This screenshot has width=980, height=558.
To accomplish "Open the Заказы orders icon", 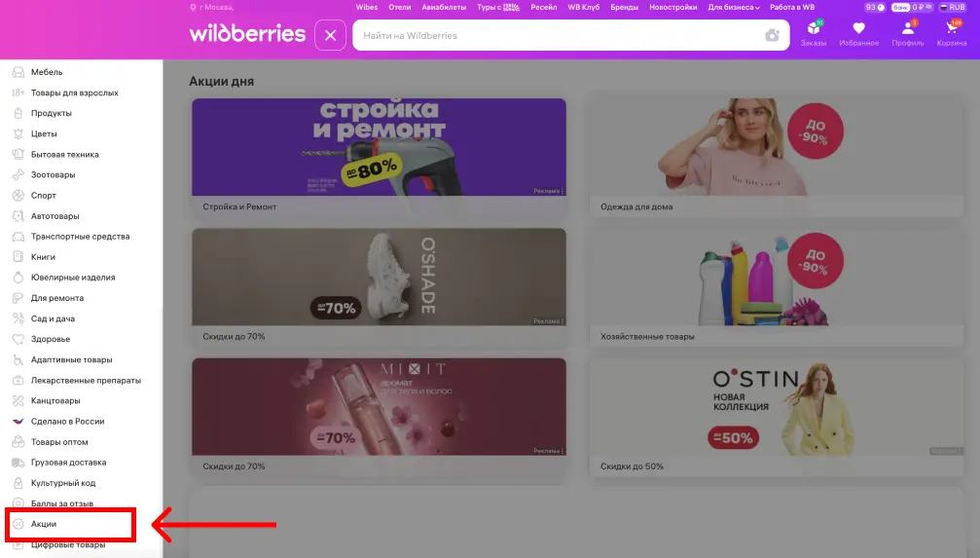I will [x=813, y=33].
